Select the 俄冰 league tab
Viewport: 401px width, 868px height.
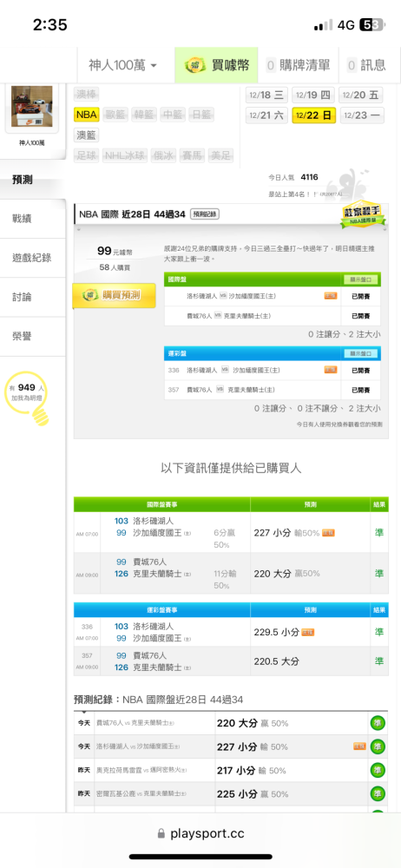pos(163,155)
